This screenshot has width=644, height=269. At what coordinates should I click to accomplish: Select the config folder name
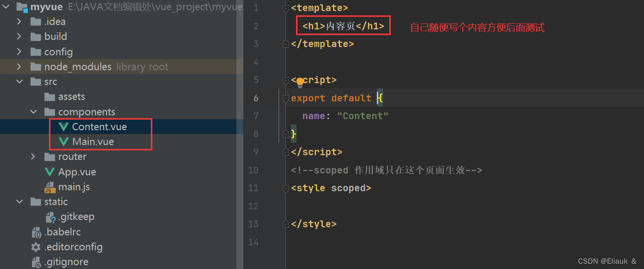pyautogui.click(x=59, y=52)
